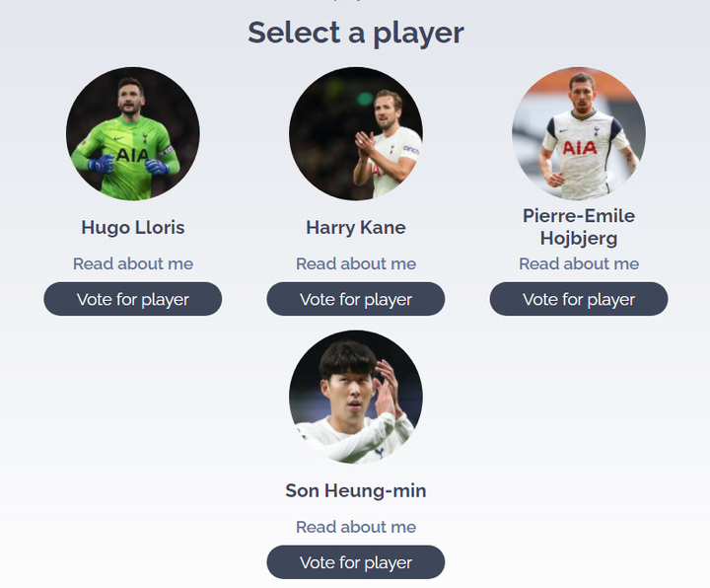Open Read about me for Hojbjerg
The width and height of the screenshot is (710, 588).
click(579, 263)
